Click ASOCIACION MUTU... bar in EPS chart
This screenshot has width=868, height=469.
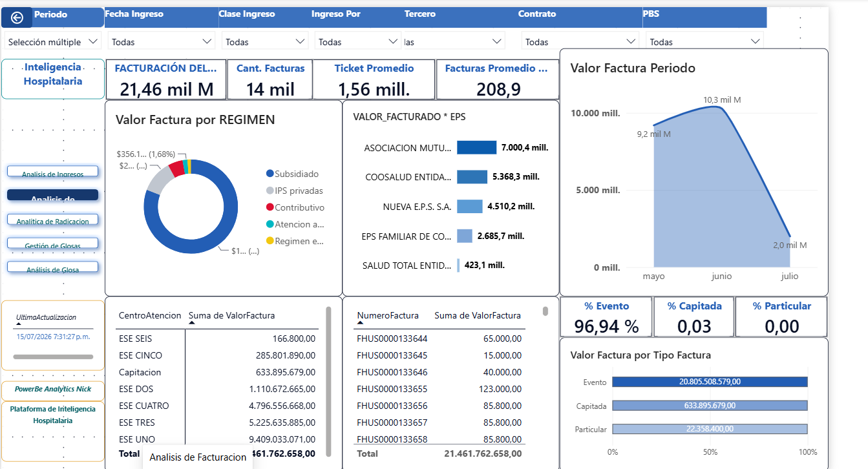pyautogui.click(x=476, y=147)
